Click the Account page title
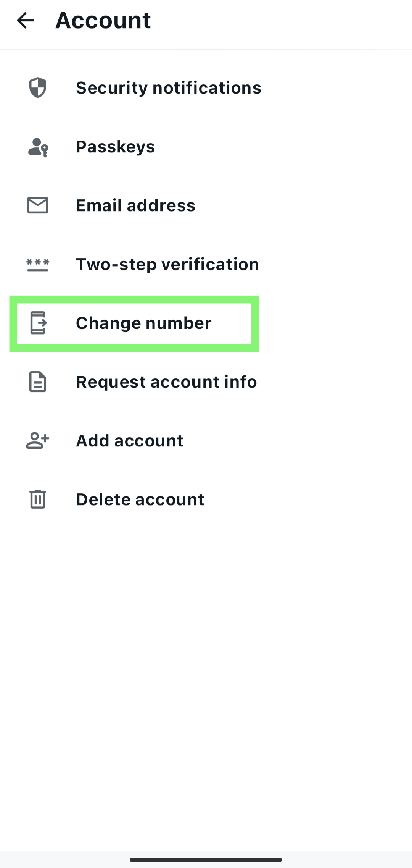 (103, 20)
